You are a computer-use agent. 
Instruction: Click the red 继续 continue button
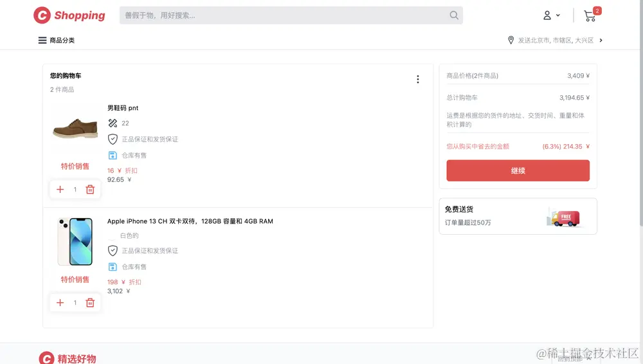[x=518, y=170]
